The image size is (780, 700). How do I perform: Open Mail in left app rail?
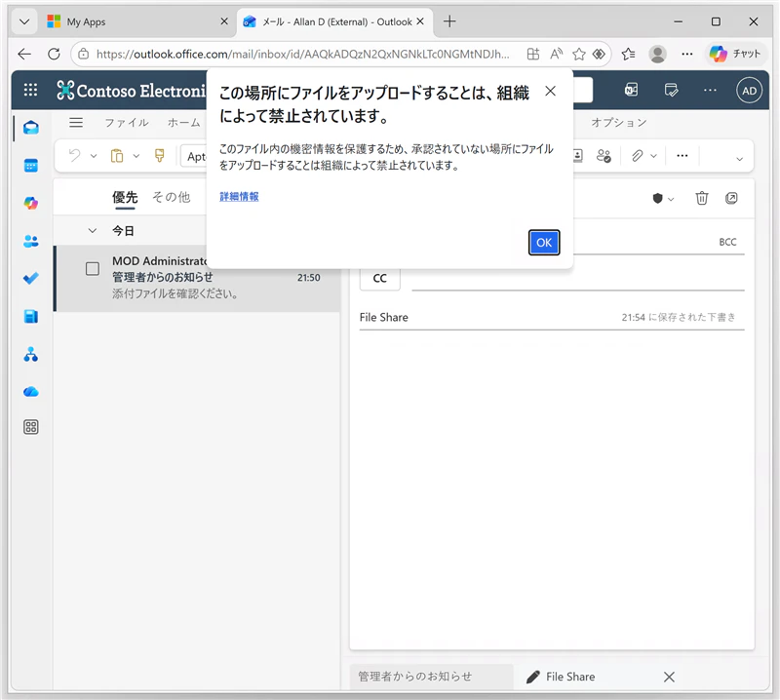coord(31,128)
